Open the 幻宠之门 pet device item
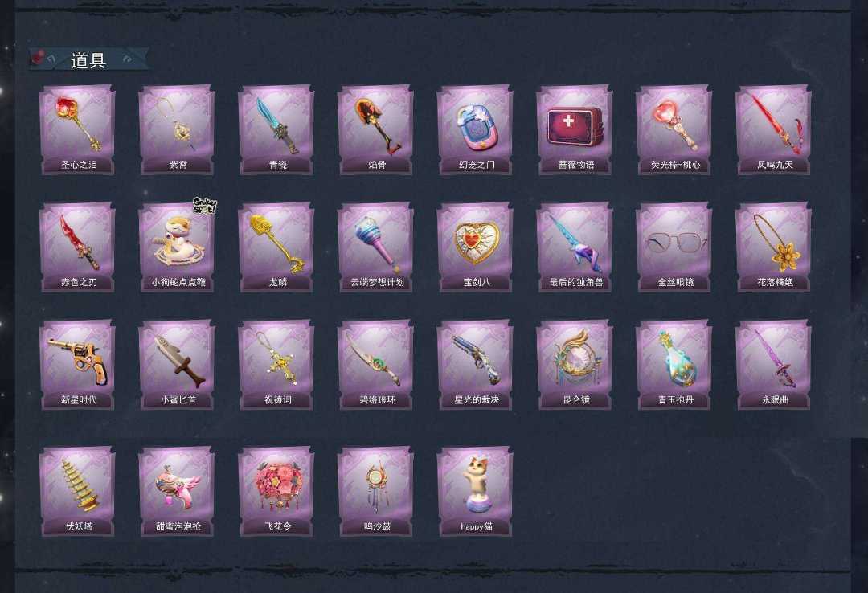This screenshot has width=868, height=593. [475, 129]
